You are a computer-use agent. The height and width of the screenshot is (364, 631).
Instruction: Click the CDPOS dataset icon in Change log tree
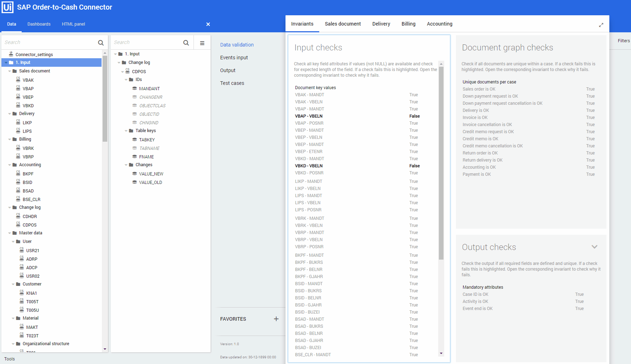[127, 71]
